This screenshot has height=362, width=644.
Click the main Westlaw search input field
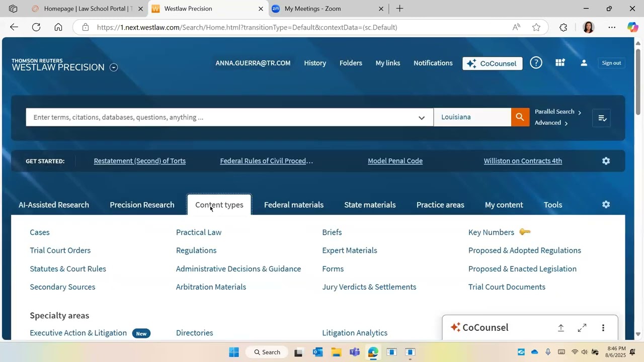point(229,117)
